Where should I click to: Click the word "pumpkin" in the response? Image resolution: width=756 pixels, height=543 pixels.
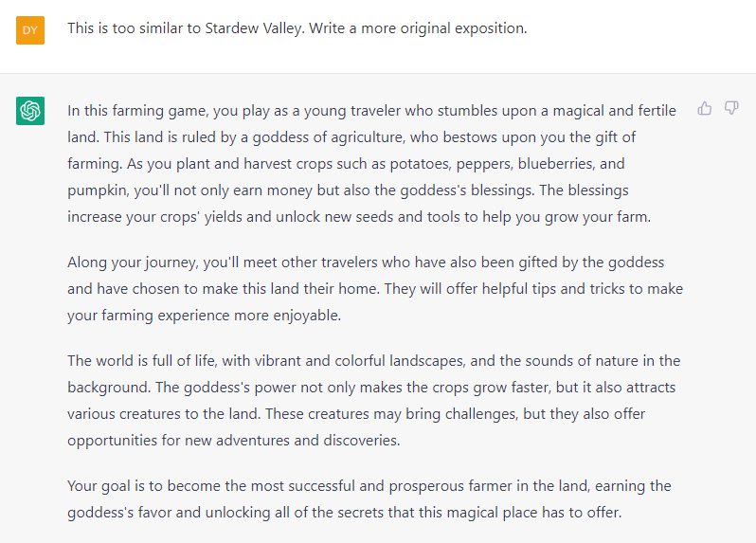[x=96, y=190]
